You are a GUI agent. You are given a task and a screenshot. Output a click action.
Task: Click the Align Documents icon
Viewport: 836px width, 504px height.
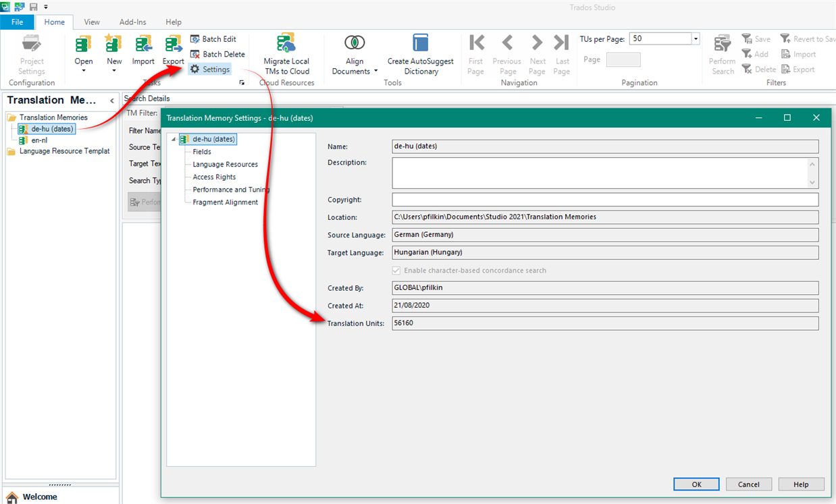355,43
